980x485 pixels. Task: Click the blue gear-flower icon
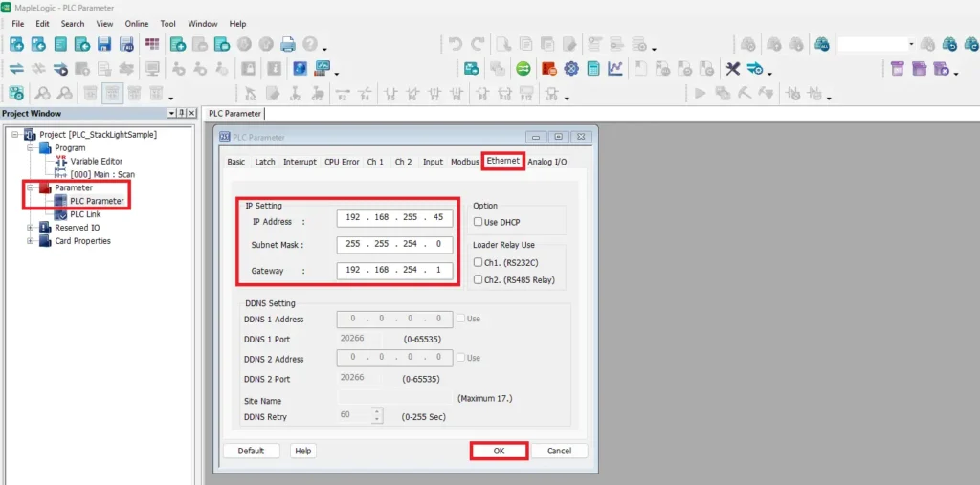(570, 68)
